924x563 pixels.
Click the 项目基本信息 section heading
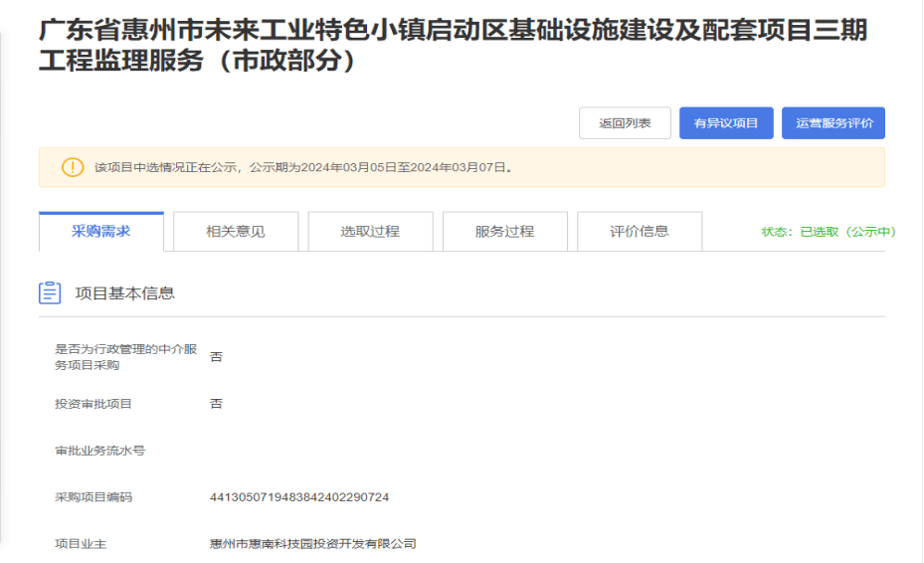(x=125, y=293)
